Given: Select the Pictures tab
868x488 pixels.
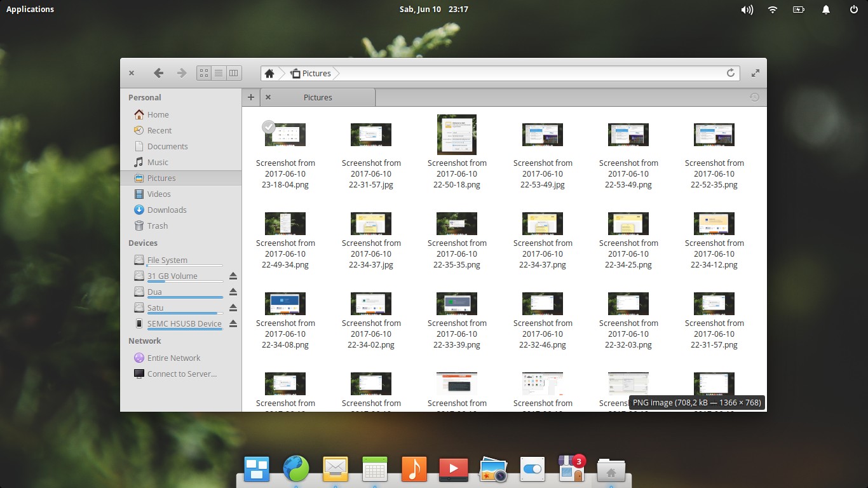Looking at the screenshot, I should pos(318,97).
